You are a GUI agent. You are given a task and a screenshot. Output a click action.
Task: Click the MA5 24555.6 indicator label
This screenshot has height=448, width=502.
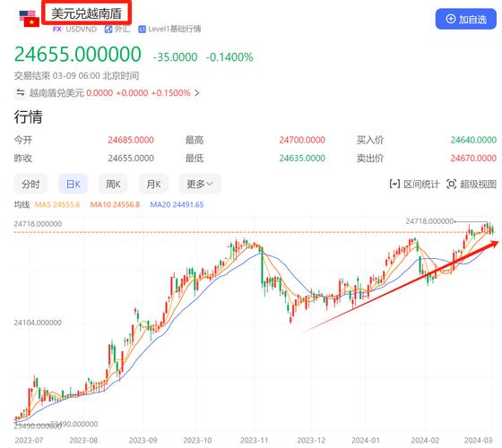pyautogui.click(x=57, y=204)
